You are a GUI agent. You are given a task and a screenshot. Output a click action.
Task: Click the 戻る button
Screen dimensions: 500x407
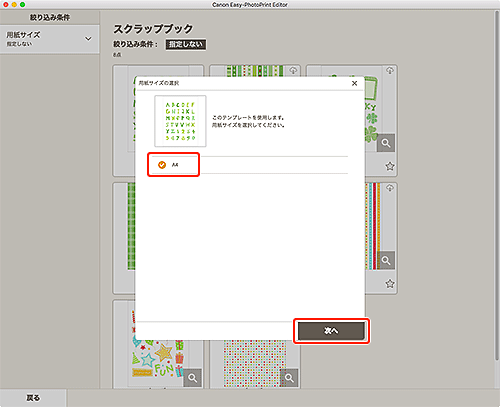[x=33, y=398]
